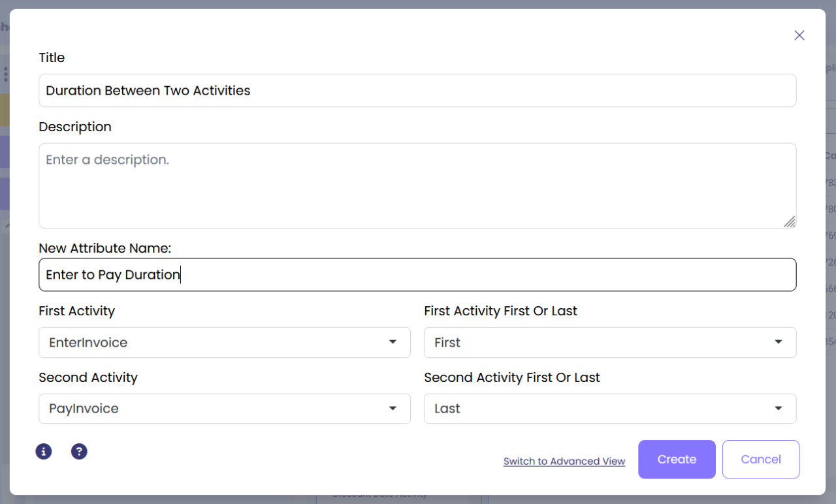Open help via the question mark icon
This screenshot has width=836, height=504.
coord(79,451)
